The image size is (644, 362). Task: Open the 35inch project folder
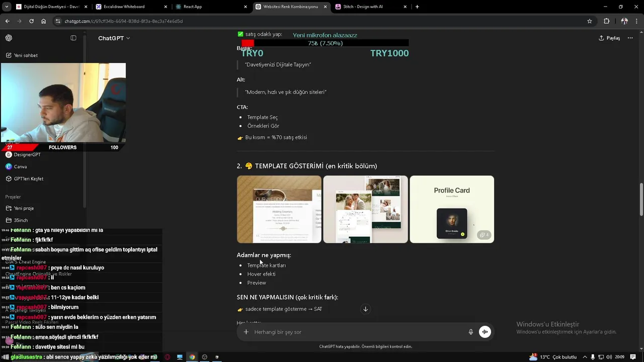(17, 220)
